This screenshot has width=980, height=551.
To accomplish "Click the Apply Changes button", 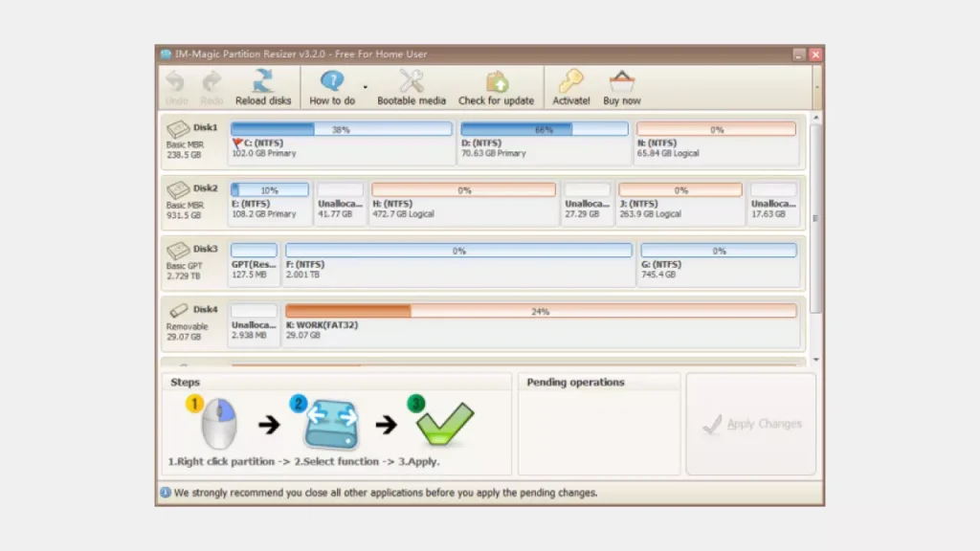I will [x=750, y=424].
